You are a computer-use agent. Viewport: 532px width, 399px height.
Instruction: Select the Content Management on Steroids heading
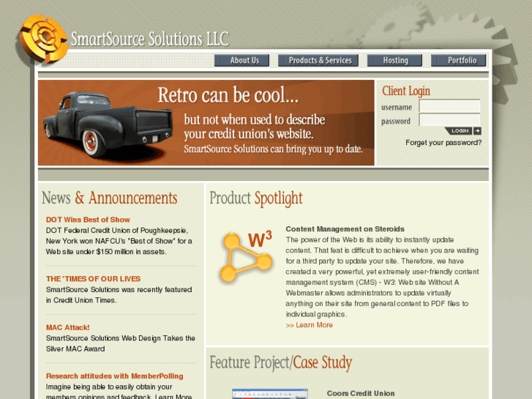point(345,229)
